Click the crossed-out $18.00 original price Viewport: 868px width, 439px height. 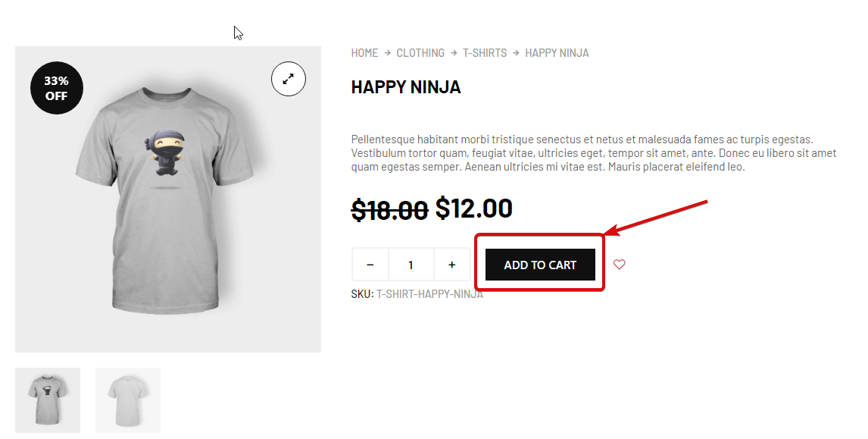point(389,210)
